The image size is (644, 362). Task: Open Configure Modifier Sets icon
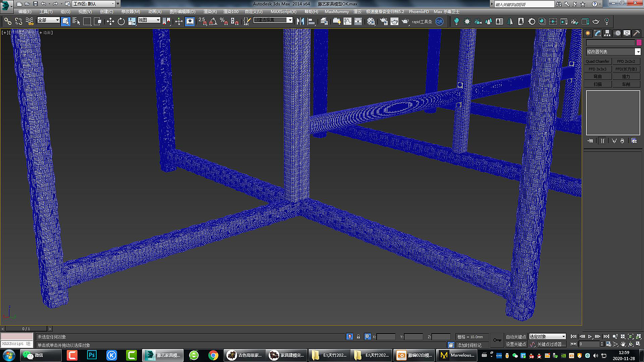click(634, 141)
